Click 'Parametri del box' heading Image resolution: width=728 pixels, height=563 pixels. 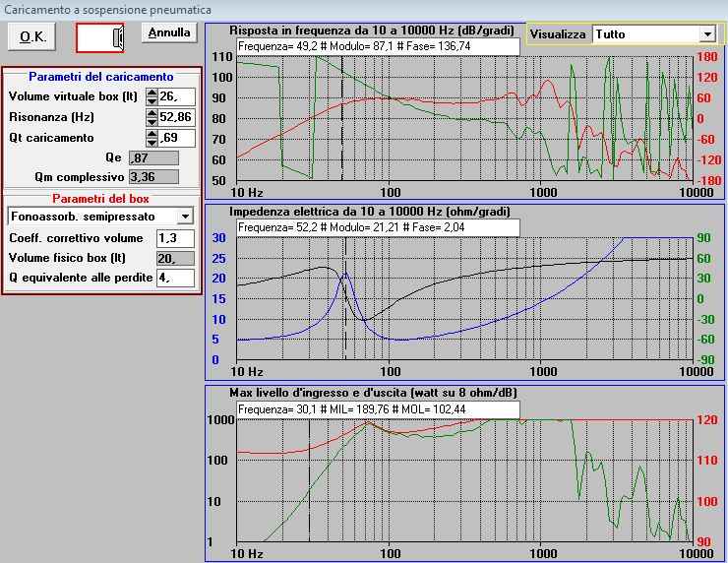(100, 199)
